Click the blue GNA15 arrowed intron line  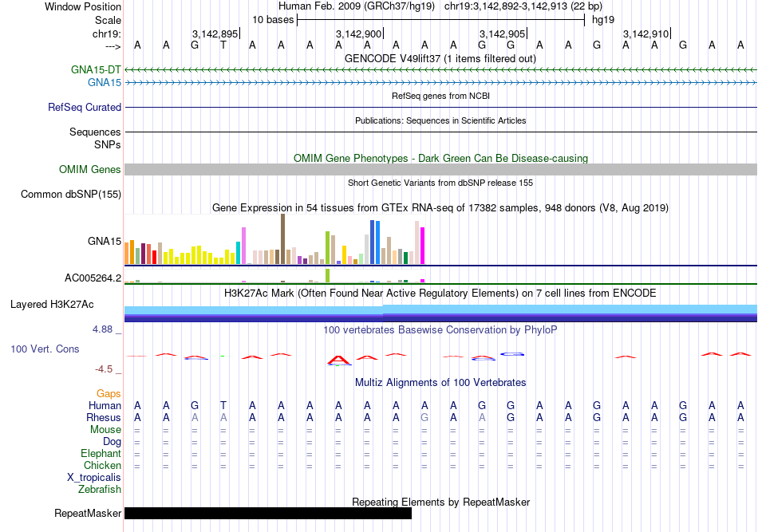(x=441, y=83)
